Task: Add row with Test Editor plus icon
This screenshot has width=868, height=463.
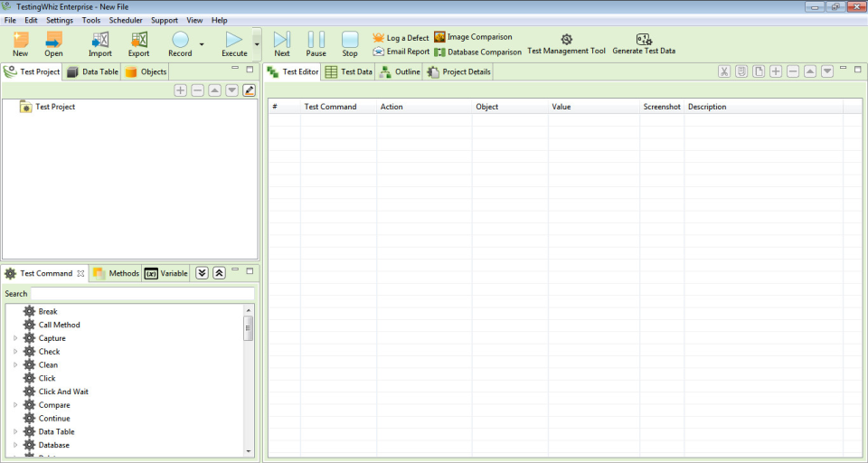Action: (776, 71)
